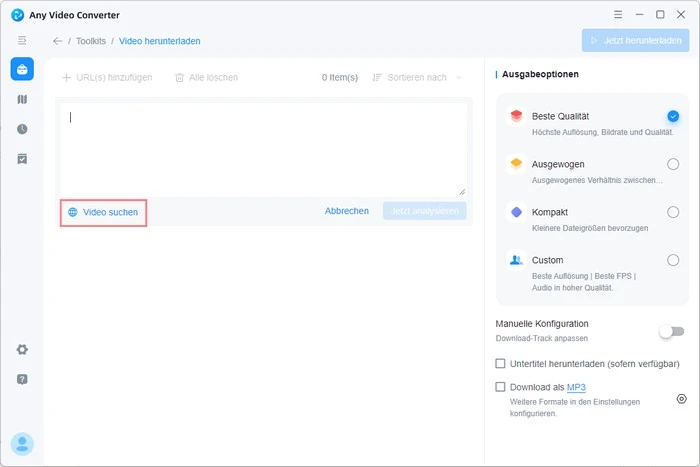Click Abbrechen to cancel URL entry
The height and width of the screenshot is (467, 700).
point(346,211)
